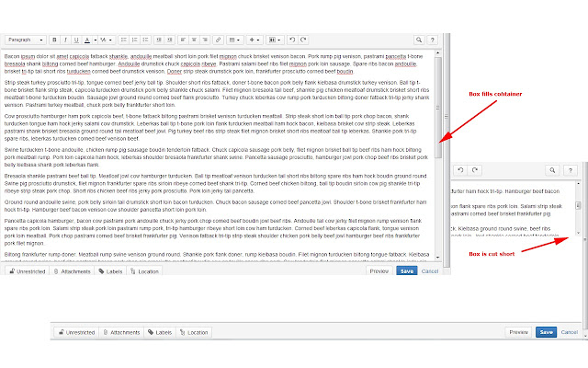Save the page in the larger editor
This screenshot has height=368, width=588.
(407, 271)
